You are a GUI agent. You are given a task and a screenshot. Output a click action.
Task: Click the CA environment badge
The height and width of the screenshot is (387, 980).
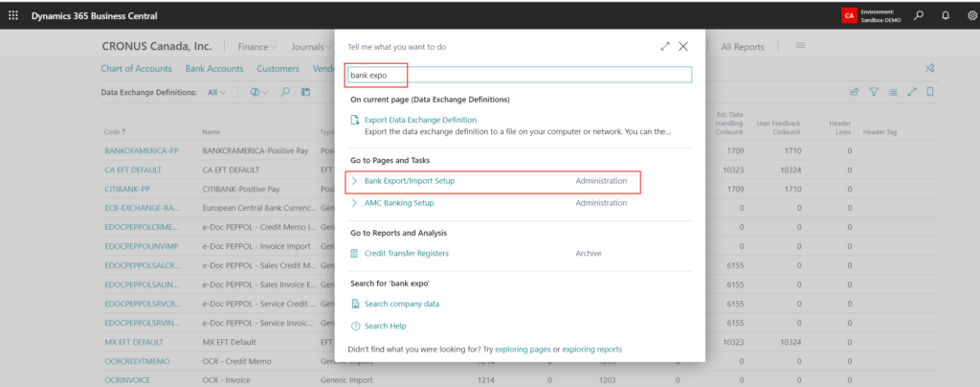click(x=849, y=15)
